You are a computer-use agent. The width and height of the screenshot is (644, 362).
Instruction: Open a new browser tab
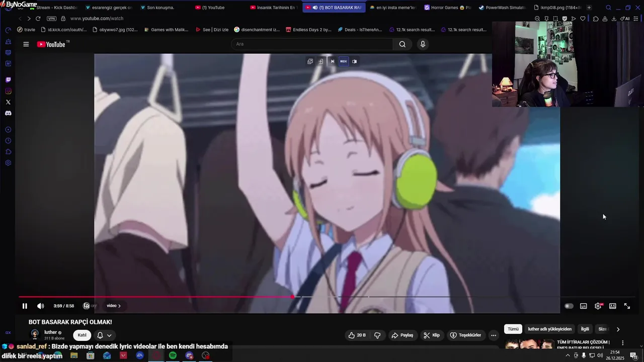589,8
